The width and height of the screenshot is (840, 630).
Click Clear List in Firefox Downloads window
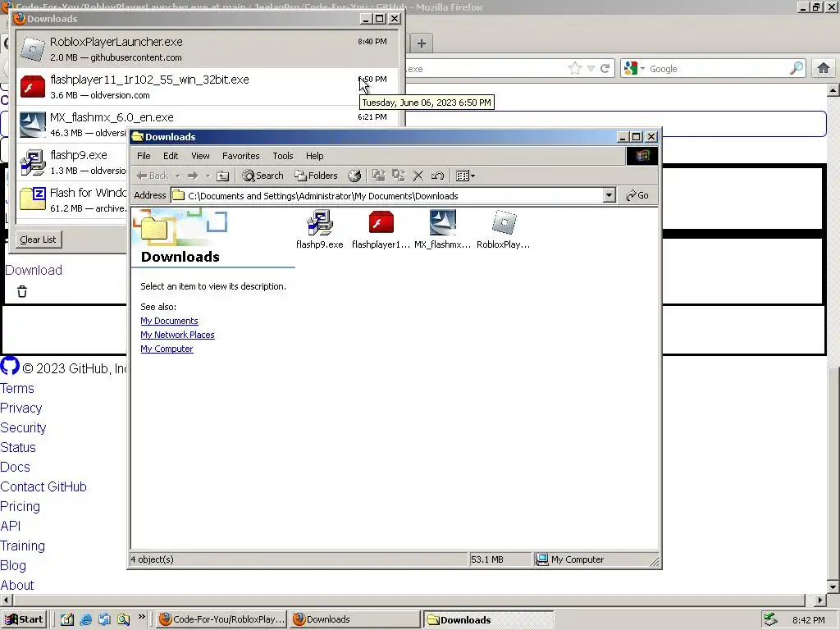[38, 240]
